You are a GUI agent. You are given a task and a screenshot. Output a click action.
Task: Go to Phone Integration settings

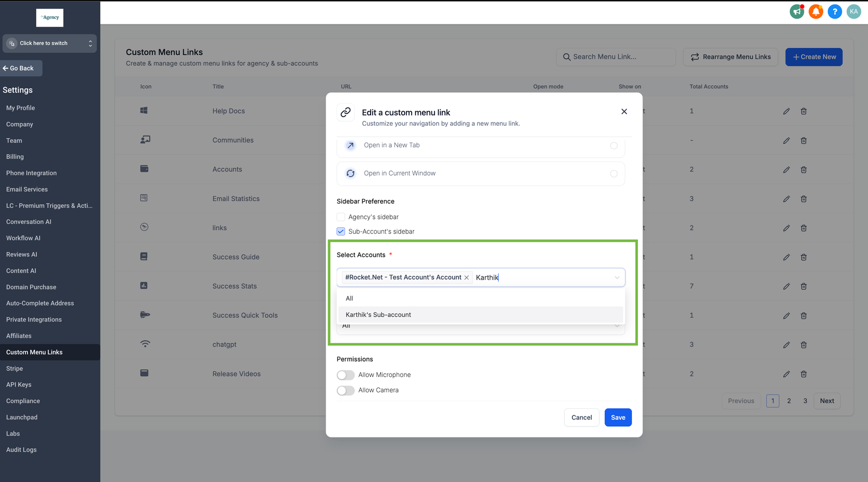point(31,173)
